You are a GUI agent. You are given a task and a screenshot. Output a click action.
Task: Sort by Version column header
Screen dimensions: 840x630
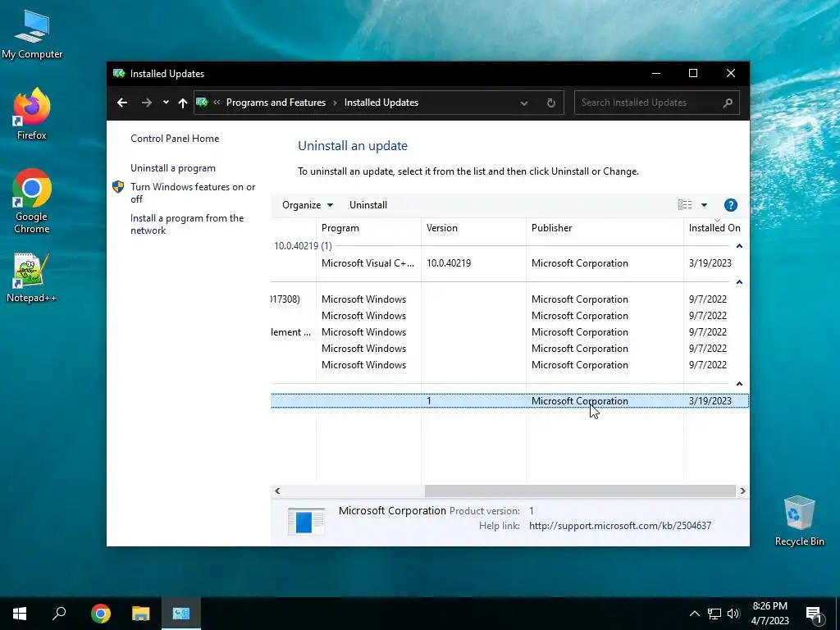(473, 228)
